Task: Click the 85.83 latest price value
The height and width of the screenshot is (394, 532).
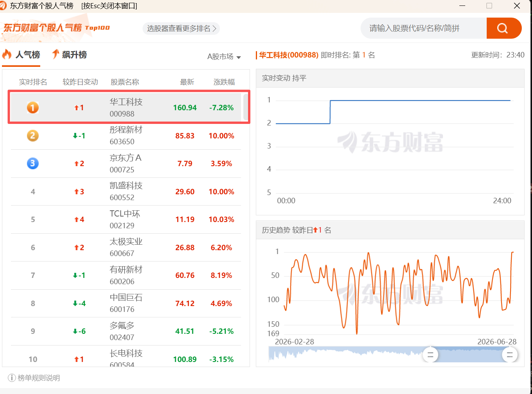Action: coord(185,136)
